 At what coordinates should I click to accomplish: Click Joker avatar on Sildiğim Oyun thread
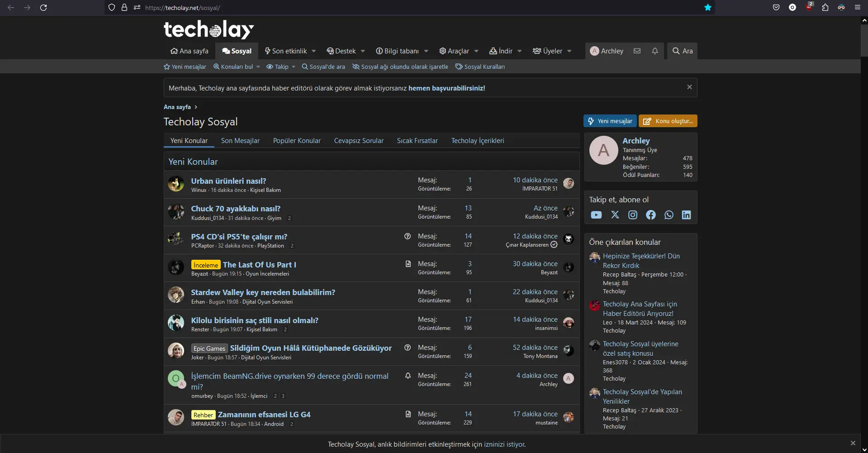(x=176, y=351)
